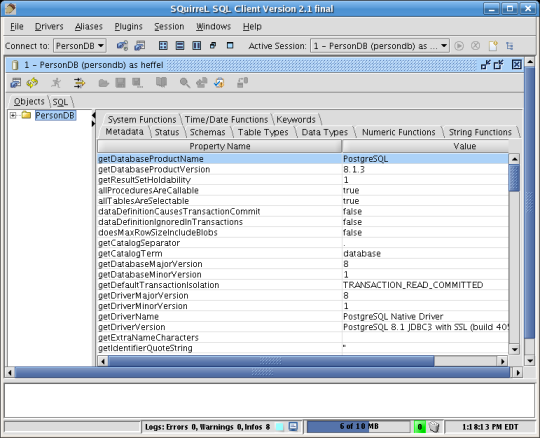
Task: Click the greyed circled-X stop icon
Action: tap(475, 46)
